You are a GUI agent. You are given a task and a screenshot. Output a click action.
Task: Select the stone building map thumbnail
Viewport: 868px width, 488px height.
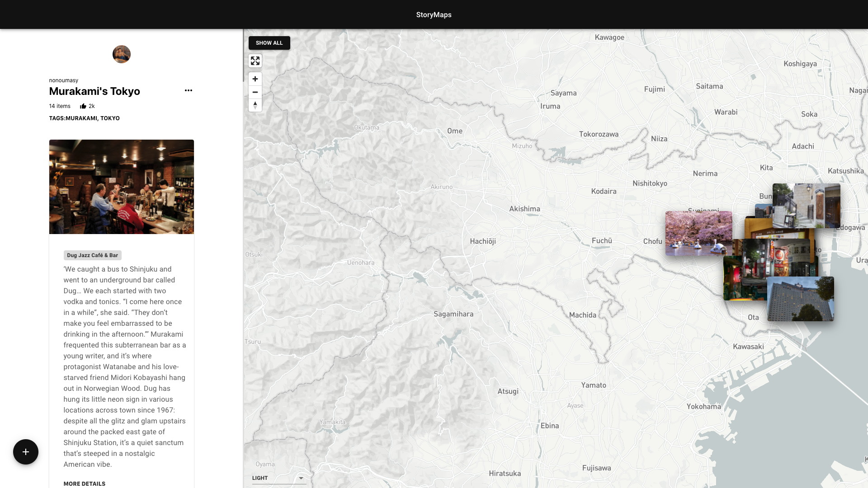(807, 206)
